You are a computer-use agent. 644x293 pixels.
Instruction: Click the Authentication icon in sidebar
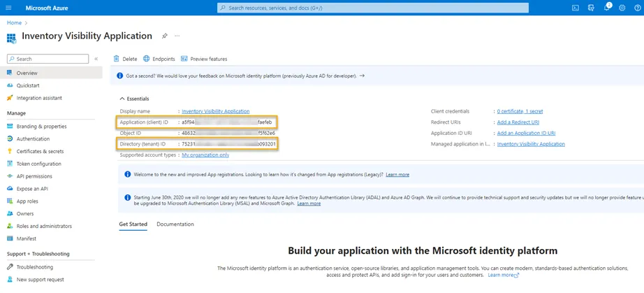10,139
